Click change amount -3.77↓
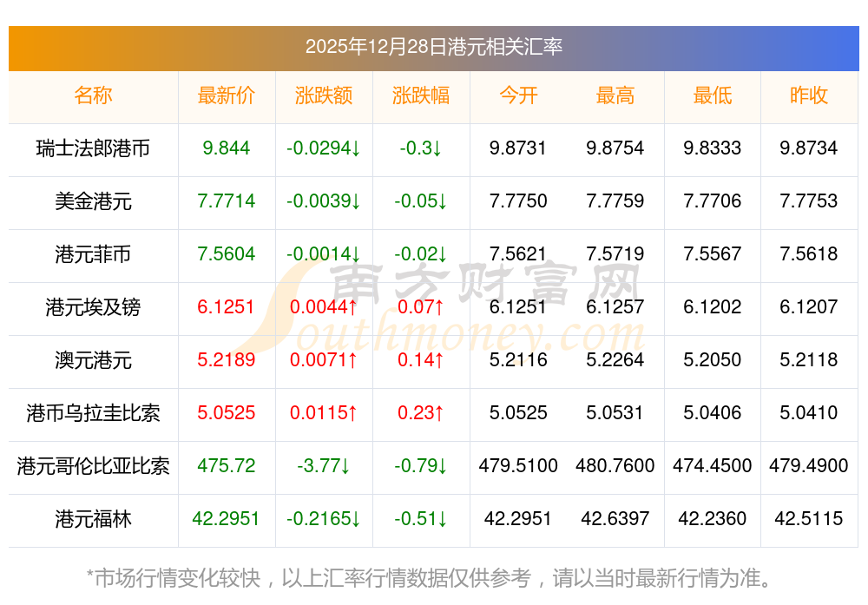The height and width of the screenshot is (605, 868). tap(323, 465)
